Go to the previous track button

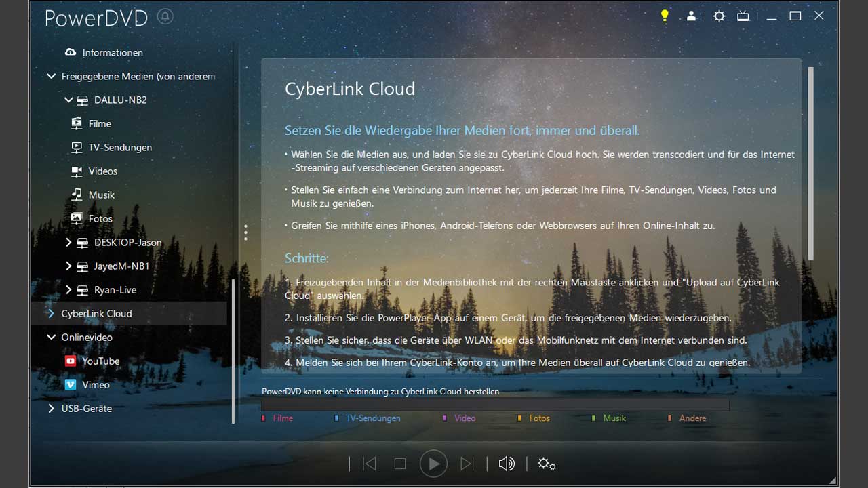[370, 464]
